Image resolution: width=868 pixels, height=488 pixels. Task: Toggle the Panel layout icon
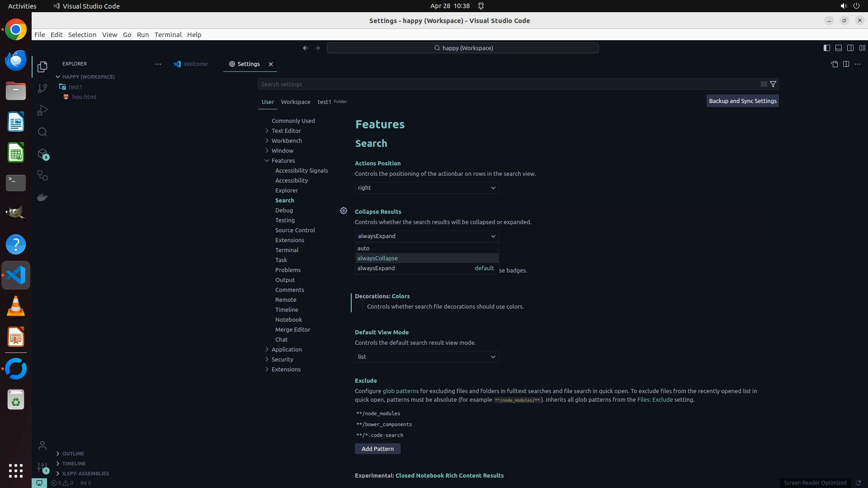tap(838, 48)
